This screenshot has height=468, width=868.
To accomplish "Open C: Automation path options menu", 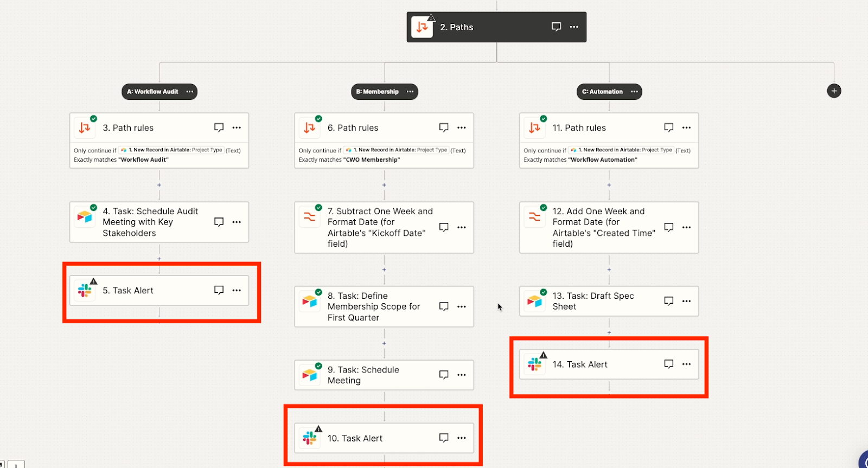I will point(634,92).
